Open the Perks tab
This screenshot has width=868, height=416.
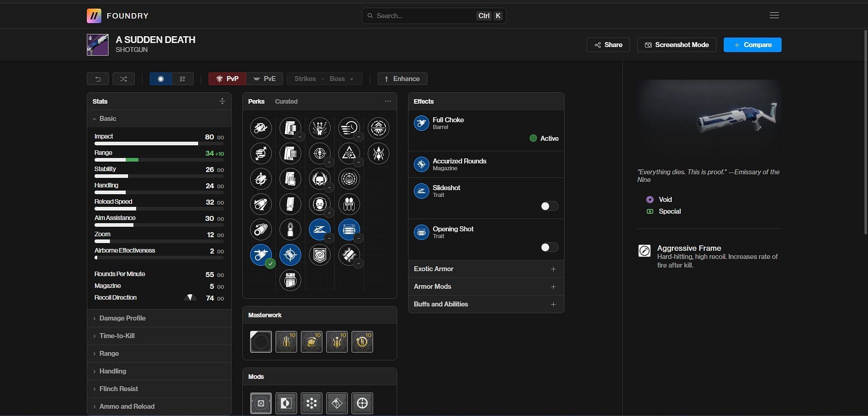click(256, 101)
